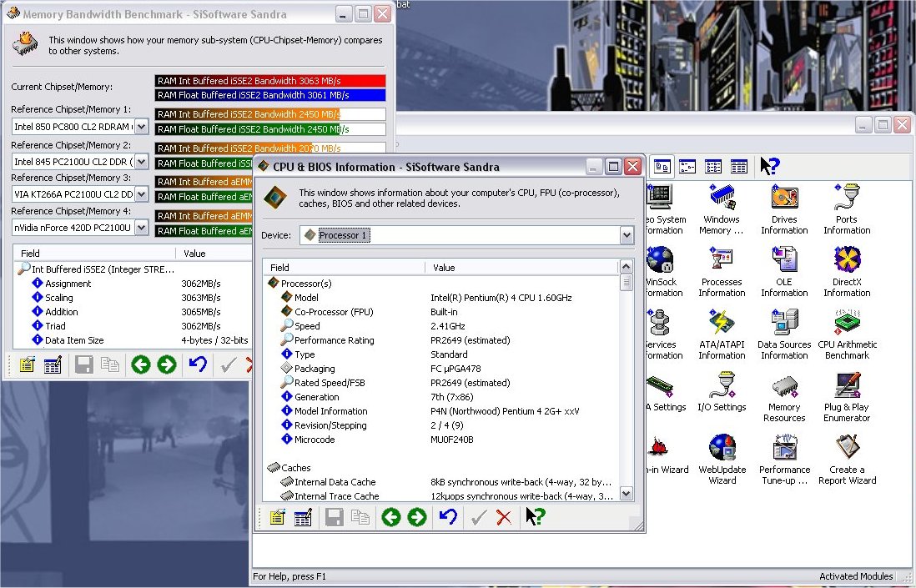Click the blue 'RAM Float Buffered iSSE2 Bandwidth 3061 MB/s' bar

point(270,95)
